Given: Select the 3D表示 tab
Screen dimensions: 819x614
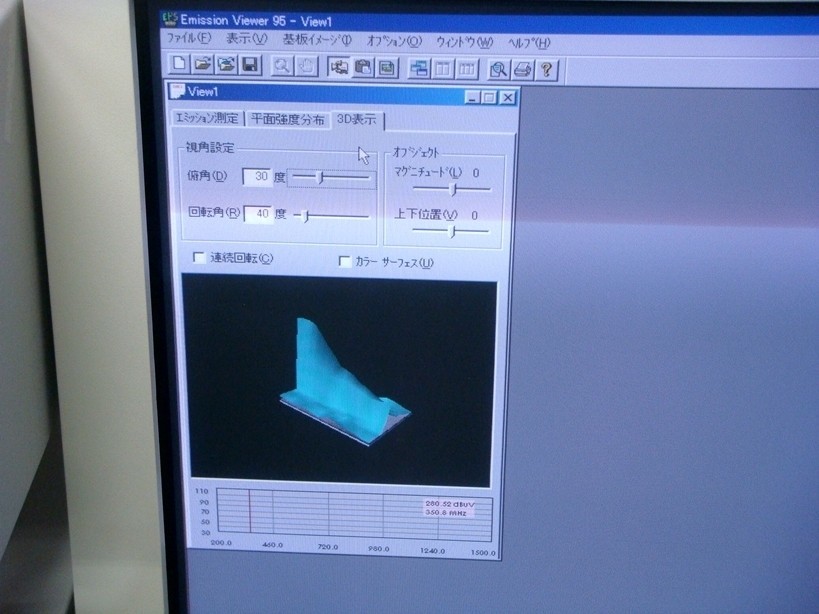Looking at the screenshot, I should tap(357, 120).
